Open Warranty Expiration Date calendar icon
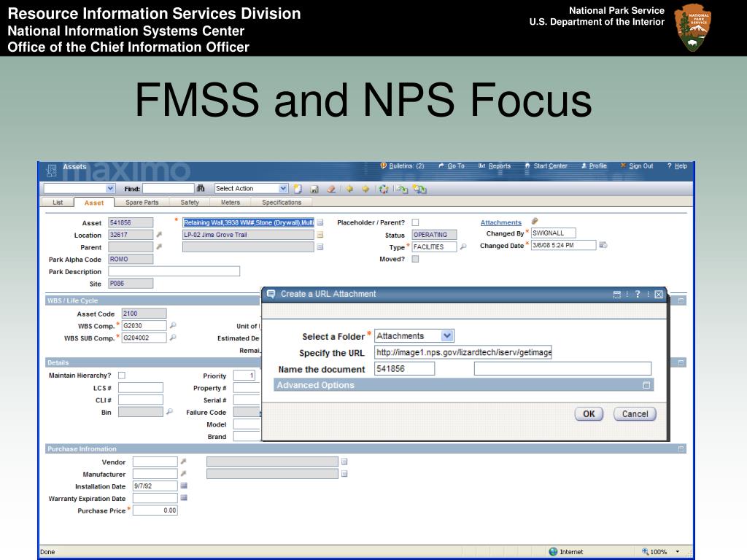The image size is (747, 560). coord(184,497)
